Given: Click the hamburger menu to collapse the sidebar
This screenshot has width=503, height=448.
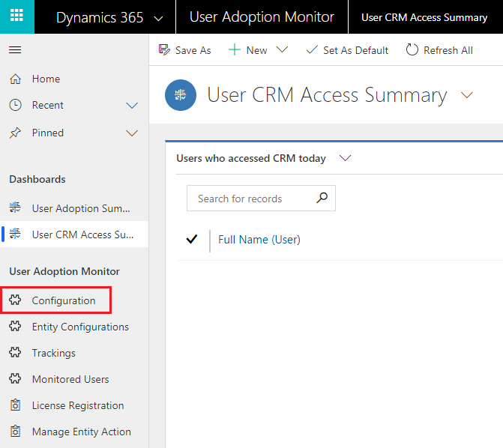Looking at the screenshot, I should [15, 50].
